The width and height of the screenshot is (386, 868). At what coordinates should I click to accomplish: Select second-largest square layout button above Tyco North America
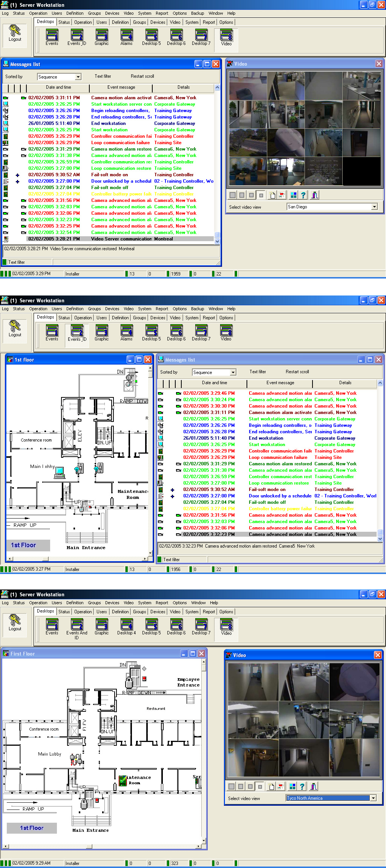pos(241,786)
